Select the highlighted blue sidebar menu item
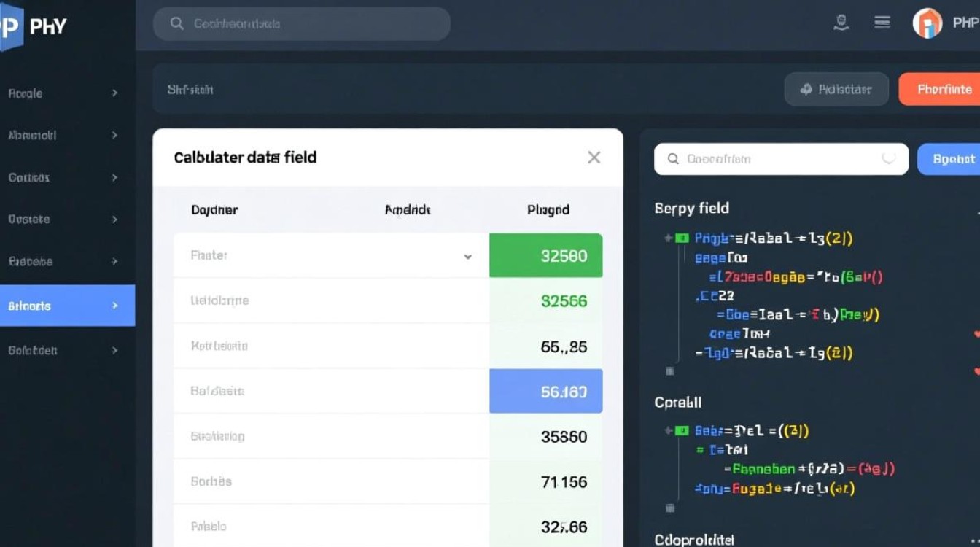Viewport: 980px width, 547px height. 67,306
